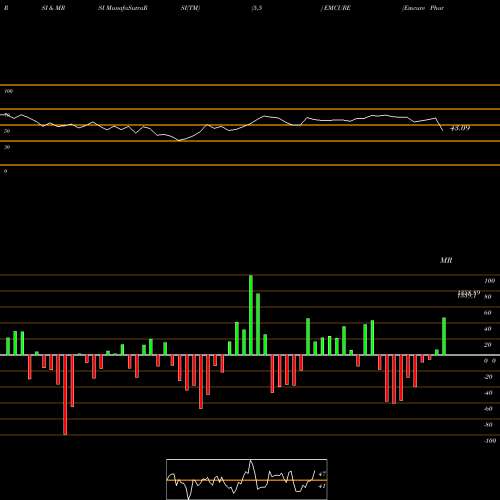Click the RSI 0 axis label
Viewport: 500px width, 500px height.
(5, 171)
